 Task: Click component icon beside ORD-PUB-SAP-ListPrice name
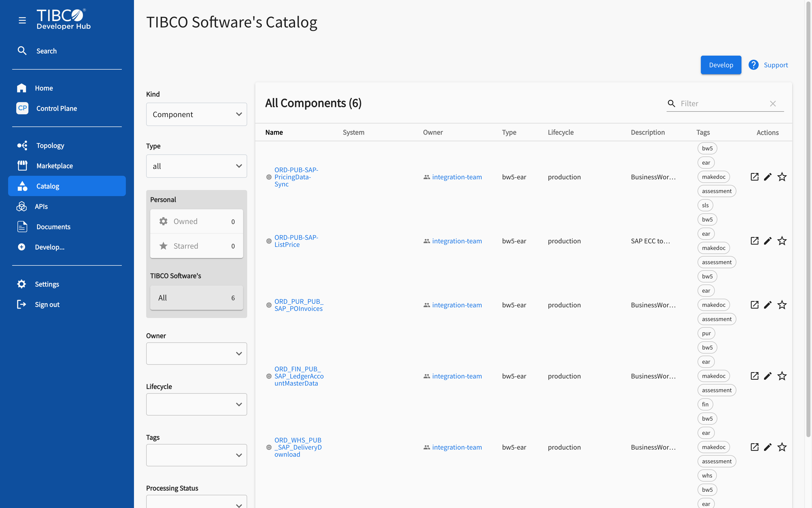[269, 241]
